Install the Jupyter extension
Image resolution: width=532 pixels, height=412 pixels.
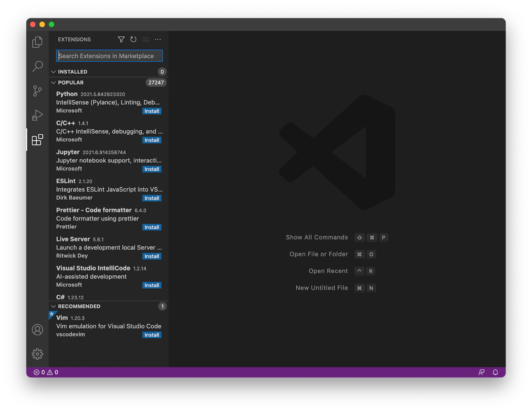pos(152,169)
